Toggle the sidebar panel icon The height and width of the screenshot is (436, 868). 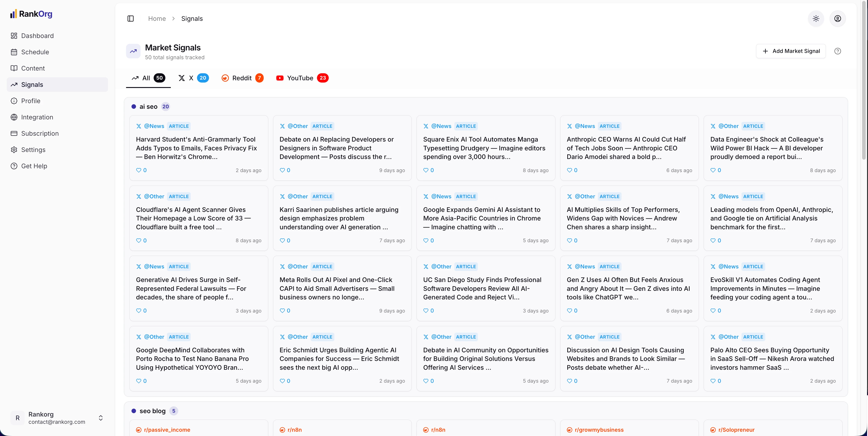pos(130,19)
